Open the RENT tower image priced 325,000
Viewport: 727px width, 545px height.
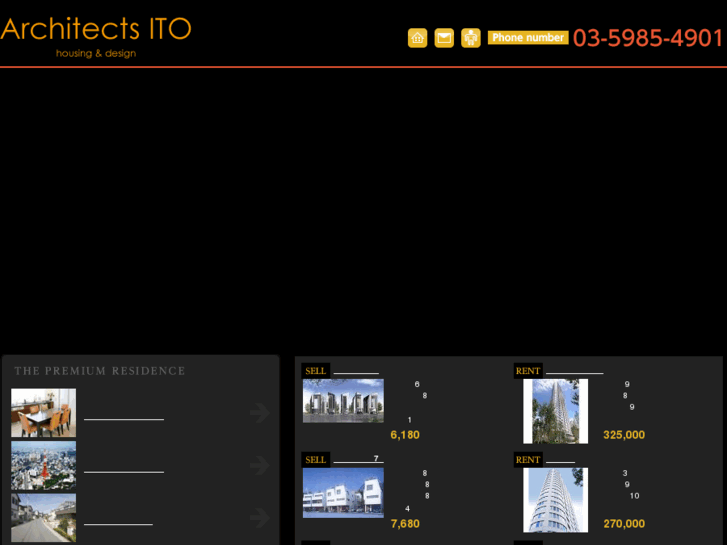click(555, 411)
